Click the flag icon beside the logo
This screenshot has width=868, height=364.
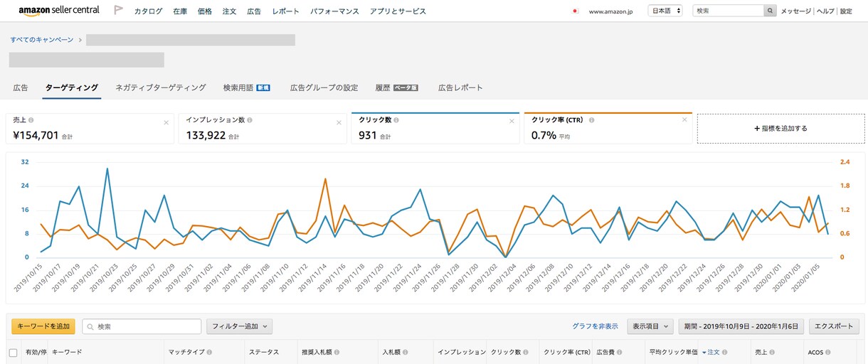coord(119,11)
